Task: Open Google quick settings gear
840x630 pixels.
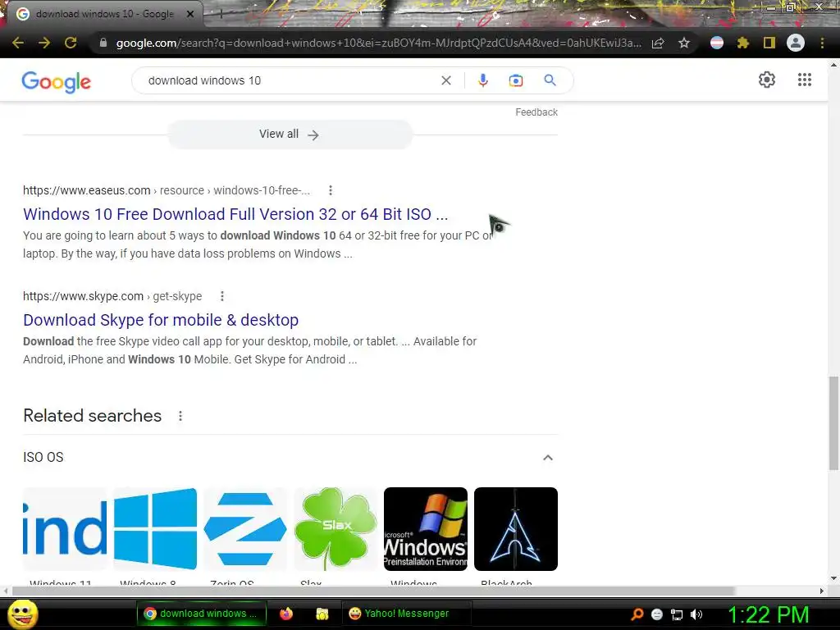Action: tap(767, 80)
